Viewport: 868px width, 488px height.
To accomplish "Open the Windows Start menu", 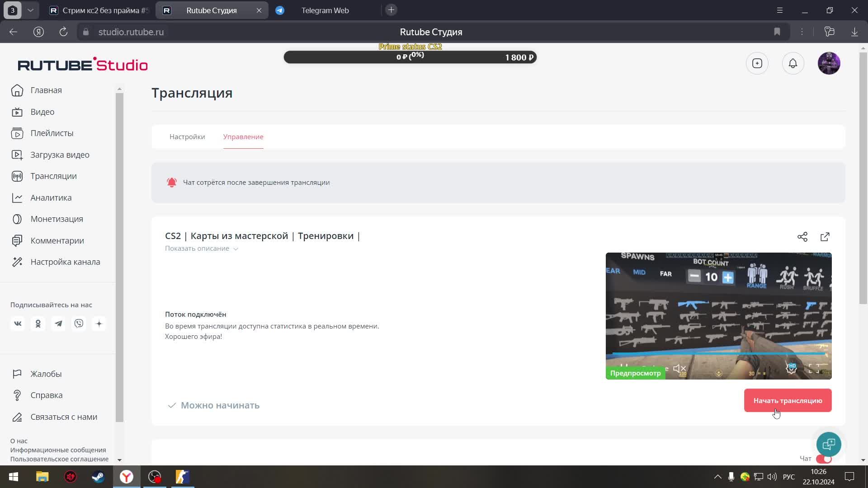I will pyautogui.click(x=14, y=477).
